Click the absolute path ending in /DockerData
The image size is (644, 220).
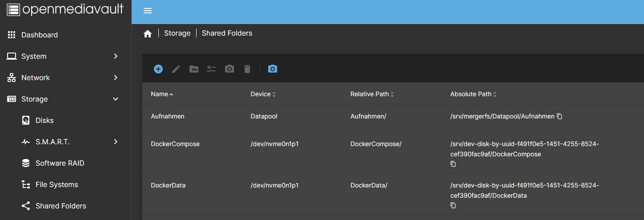tap(525, 190)
